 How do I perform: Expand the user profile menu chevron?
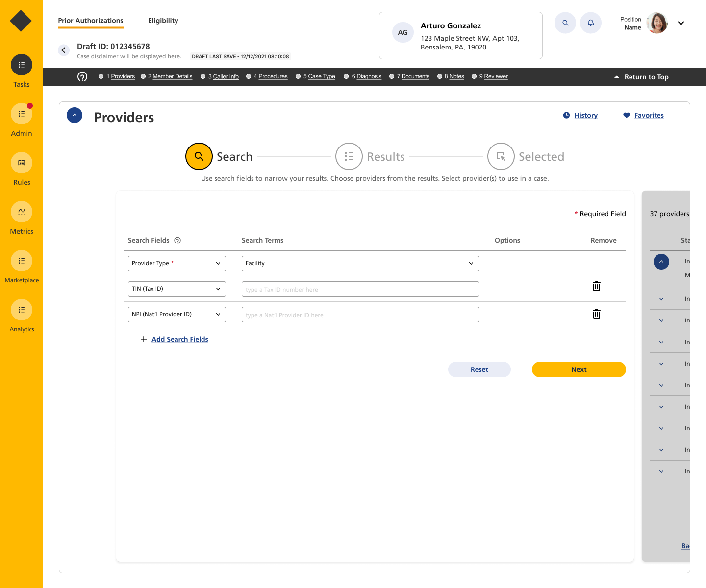(x=681, y=23)
